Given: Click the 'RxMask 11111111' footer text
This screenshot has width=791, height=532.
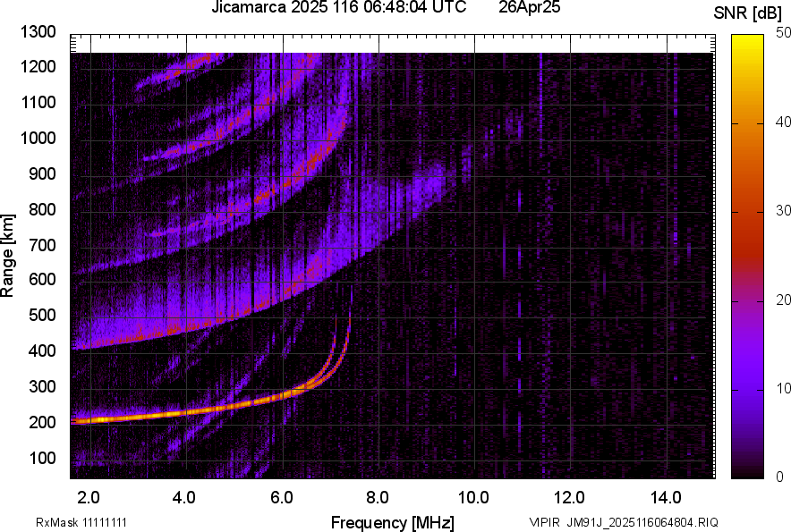Looking at the screenshot, I should (x=81, y=522).
